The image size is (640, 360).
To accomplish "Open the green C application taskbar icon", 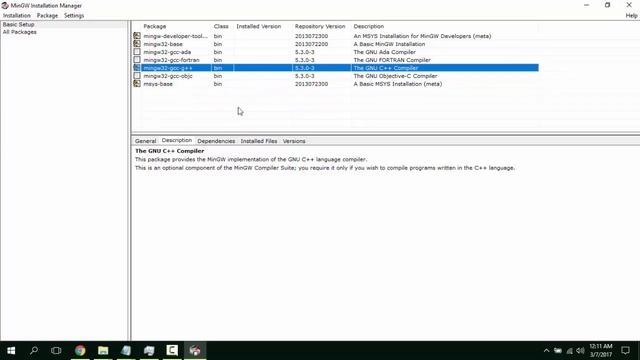I will (172, 350).
